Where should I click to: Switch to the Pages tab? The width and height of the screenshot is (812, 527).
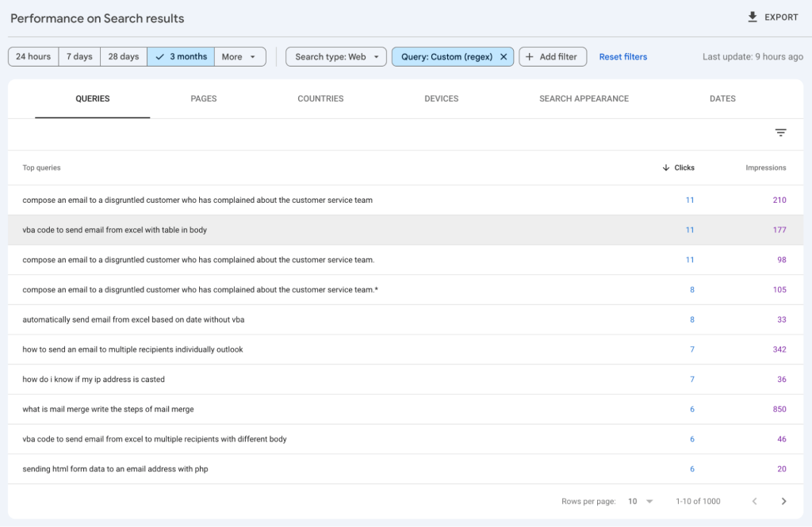(204, 99)
